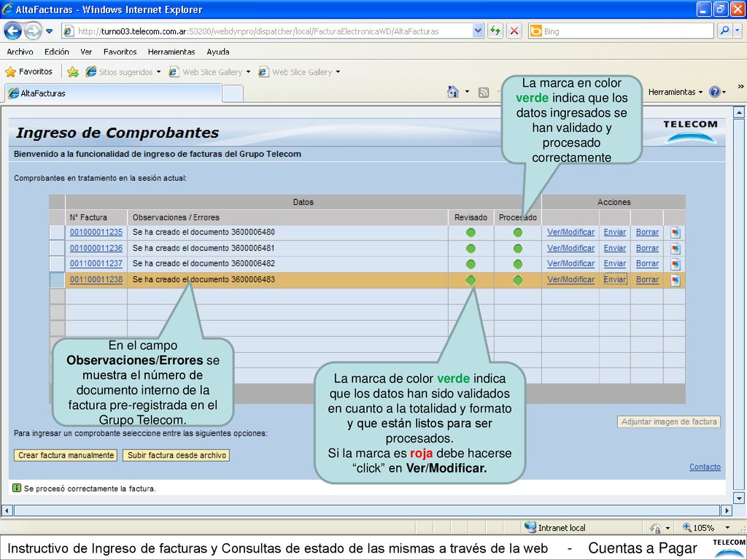The height and width of the screenshot is (560, 747).
Task: Click Enviar for invoice 001100011238
Action: (615, 279)
